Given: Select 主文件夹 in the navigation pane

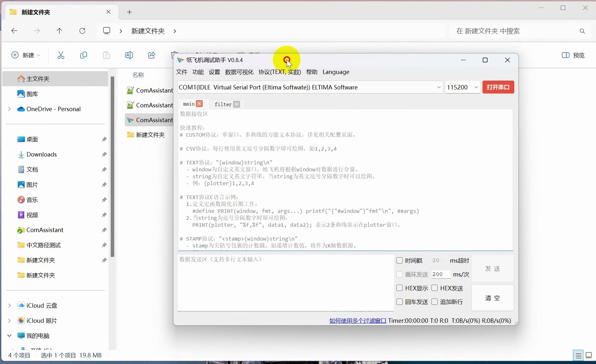Looking at the screenshot, I should tap(55, 79).
